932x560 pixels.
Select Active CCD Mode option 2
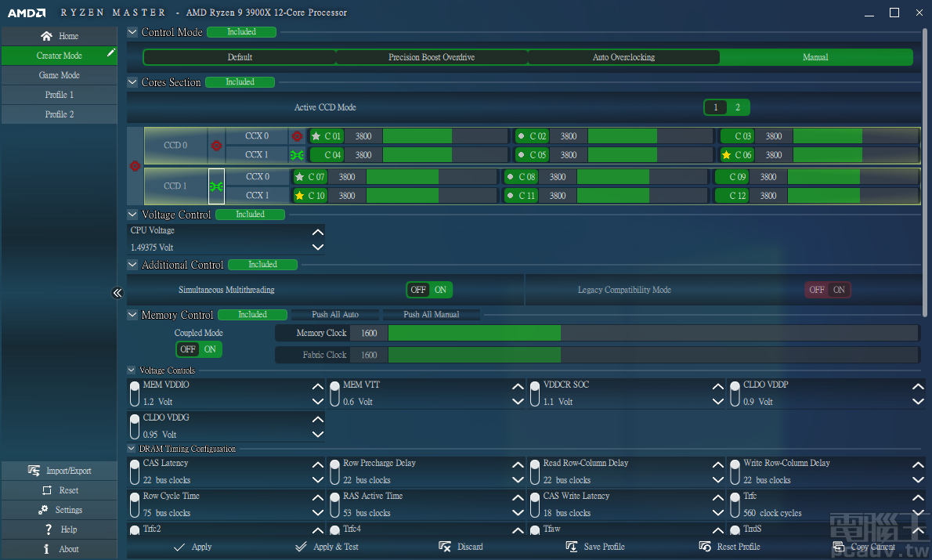click(x=737, y=107)
